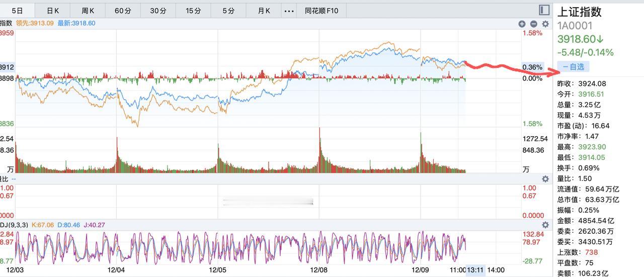Open KDJ indicator settings gear
This screenshot has height=277, width=644.
[x=545, y=225]
